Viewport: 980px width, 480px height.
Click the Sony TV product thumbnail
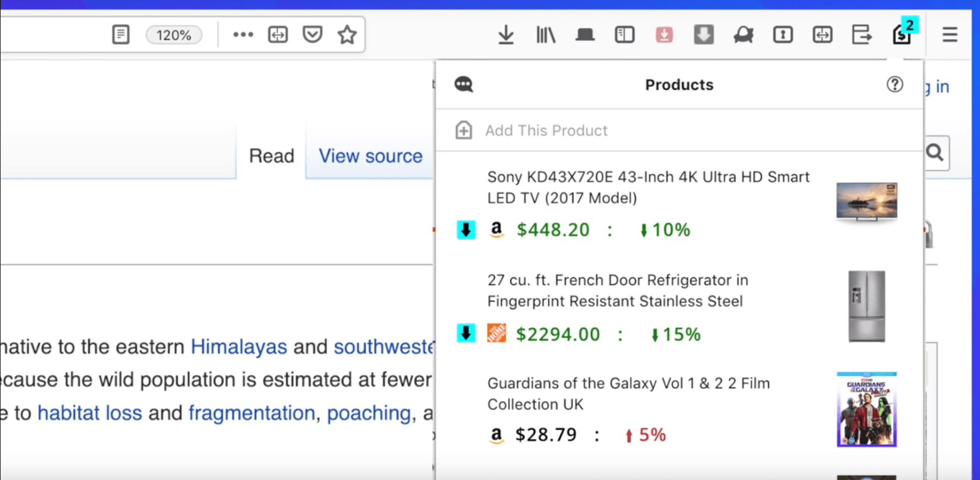pos(867,201)
